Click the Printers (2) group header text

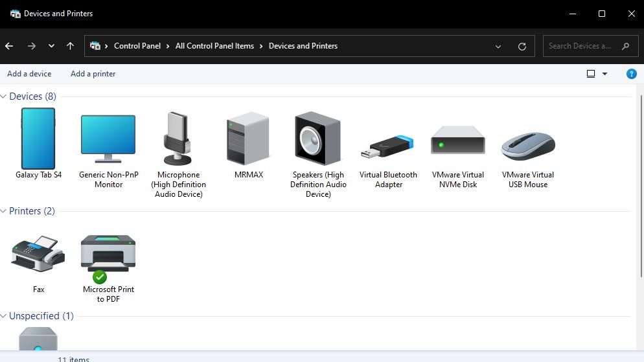pyautogui.click(x=32, y=211)
